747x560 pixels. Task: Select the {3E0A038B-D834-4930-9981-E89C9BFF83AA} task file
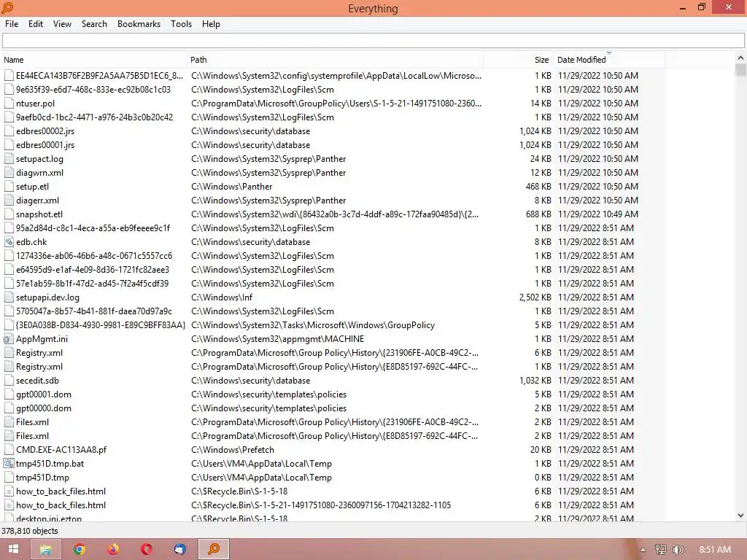[x=101, y=324]
